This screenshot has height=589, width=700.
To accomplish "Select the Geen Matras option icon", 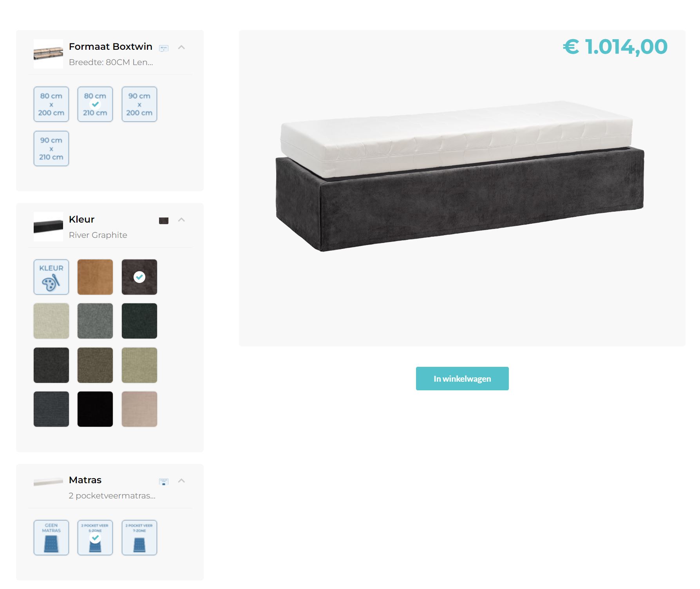I will (51, 538).
